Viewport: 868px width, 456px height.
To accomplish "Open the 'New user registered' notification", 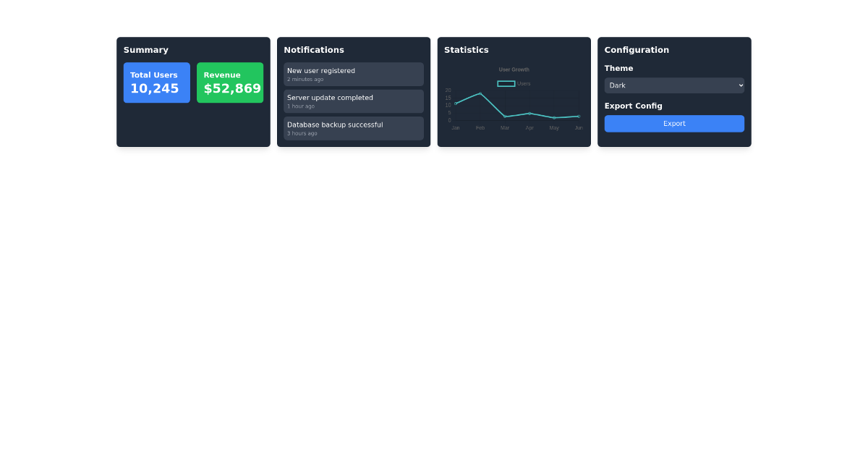I will 353,74.
